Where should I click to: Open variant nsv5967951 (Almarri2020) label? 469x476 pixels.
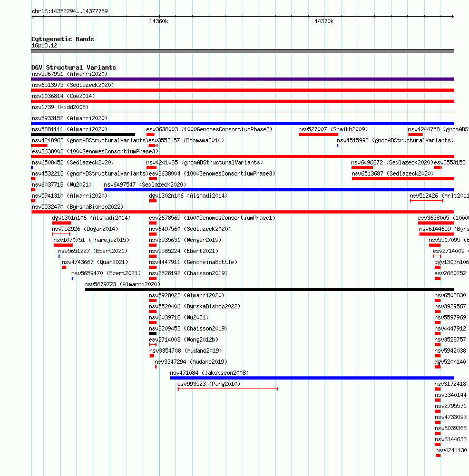point(70,74)
